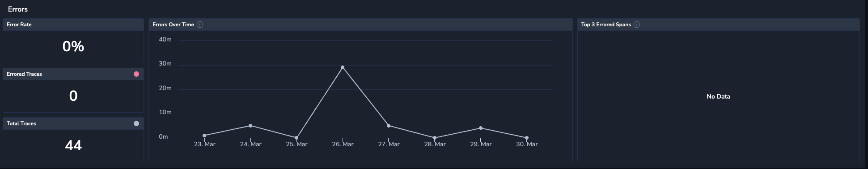868x169 pixels.
Task: Select the 27. Mar data point
Action: (x=389, y=126)
